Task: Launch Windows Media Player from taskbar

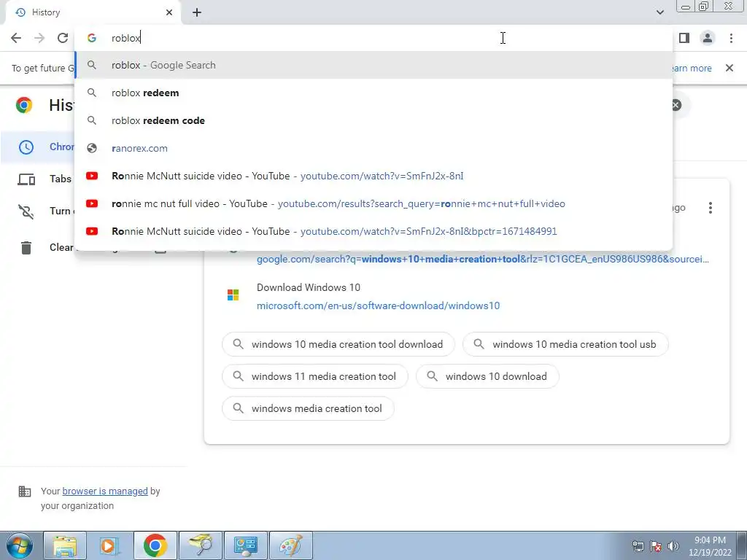Action: [109, 545]
